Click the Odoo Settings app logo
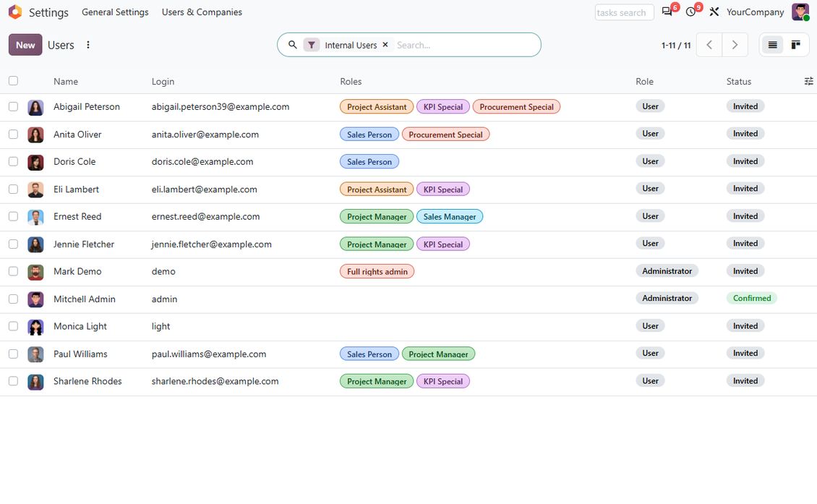The width and height of the screenshot is (817, 504). pos(15,12)
